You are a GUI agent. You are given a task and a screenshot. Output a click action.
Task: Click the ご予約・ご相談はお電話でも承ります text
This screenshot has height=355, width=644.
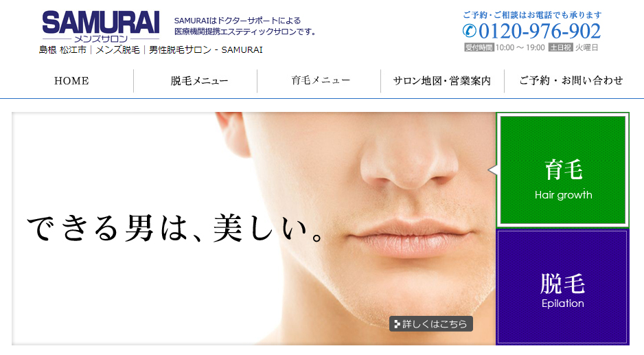[532, 15]
